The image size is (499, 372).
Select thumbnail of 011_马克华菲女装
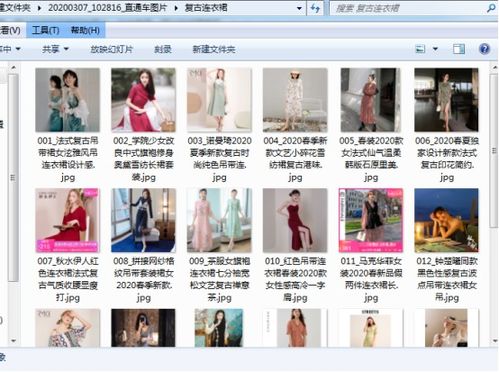pyautogui.click(x=371, y=220)
